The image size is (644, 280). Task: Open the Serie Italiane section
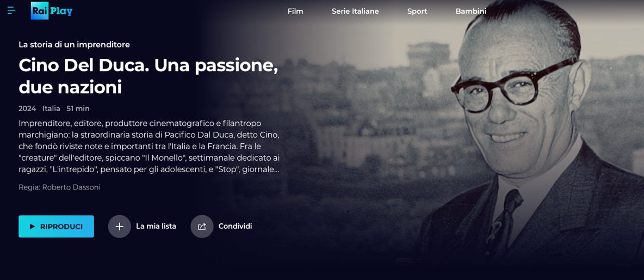(x=355, y=11)
